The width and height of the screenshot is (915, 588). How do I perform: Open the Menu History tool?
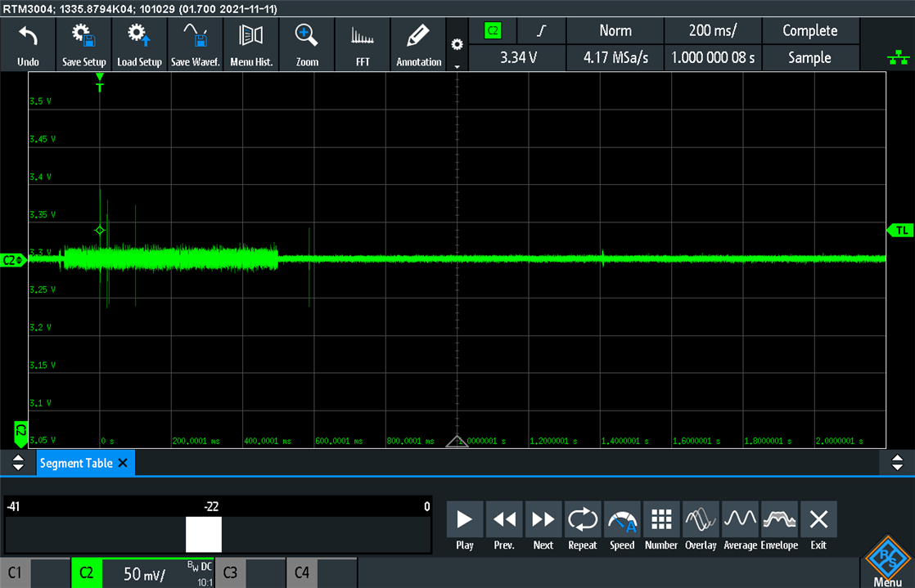[x=251, y=45]
